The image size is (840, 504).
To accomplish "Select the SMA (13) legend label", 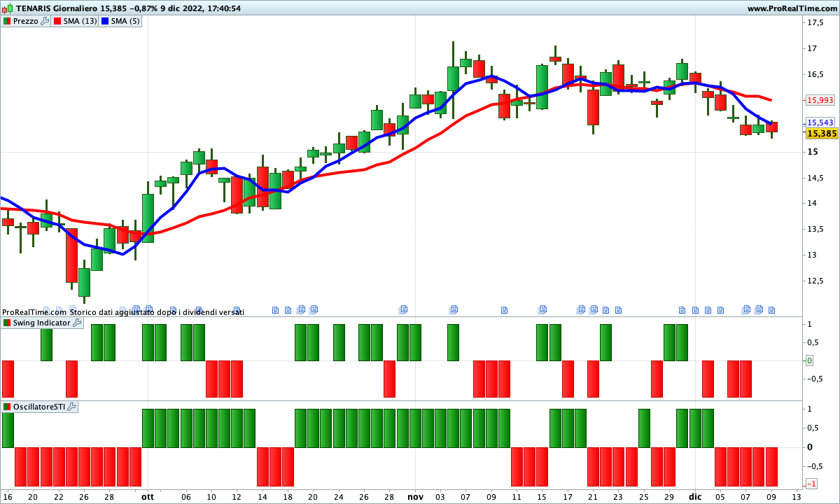I will 80,21.
